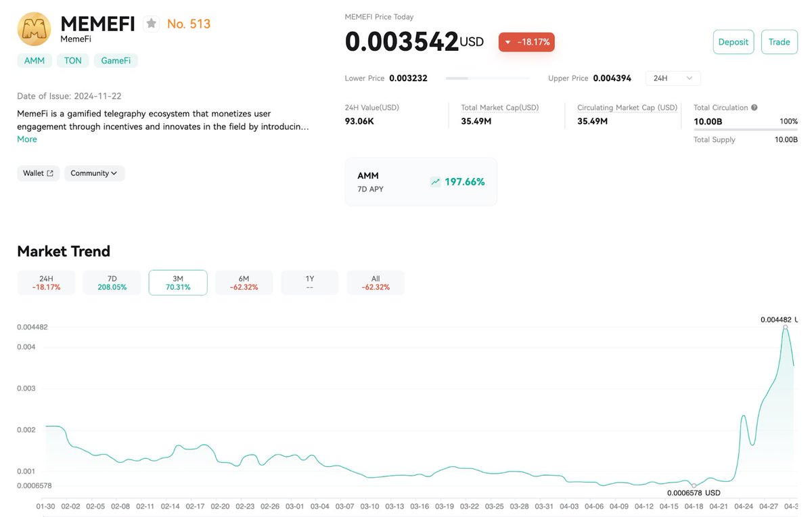Click the green trend arrow beside 197.66%
The width and height of the screenshot is (812, 517).
tap(435, 181)
